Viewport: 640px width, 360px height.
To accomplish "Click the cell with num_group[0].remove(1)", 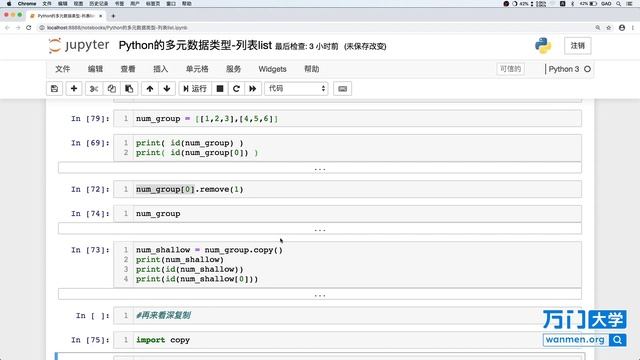I will point(347,189).
